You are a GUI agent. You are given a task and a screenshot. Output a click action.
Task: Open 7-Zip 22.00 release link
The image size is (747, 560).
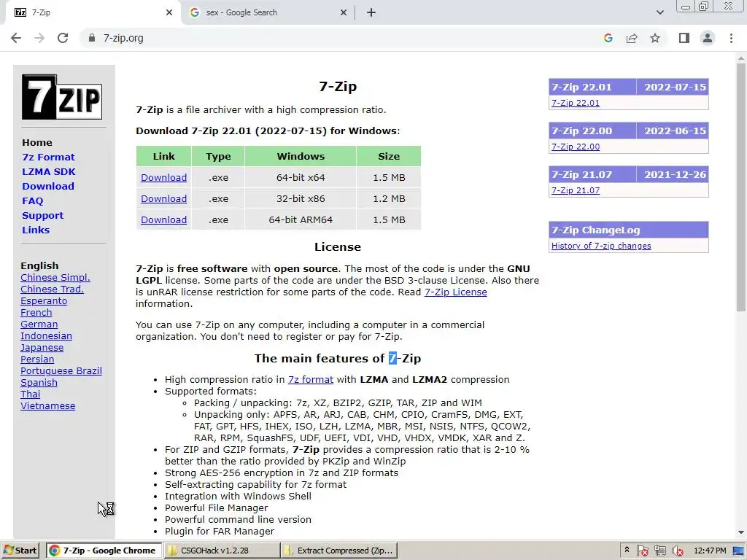[x=576, y=147]
